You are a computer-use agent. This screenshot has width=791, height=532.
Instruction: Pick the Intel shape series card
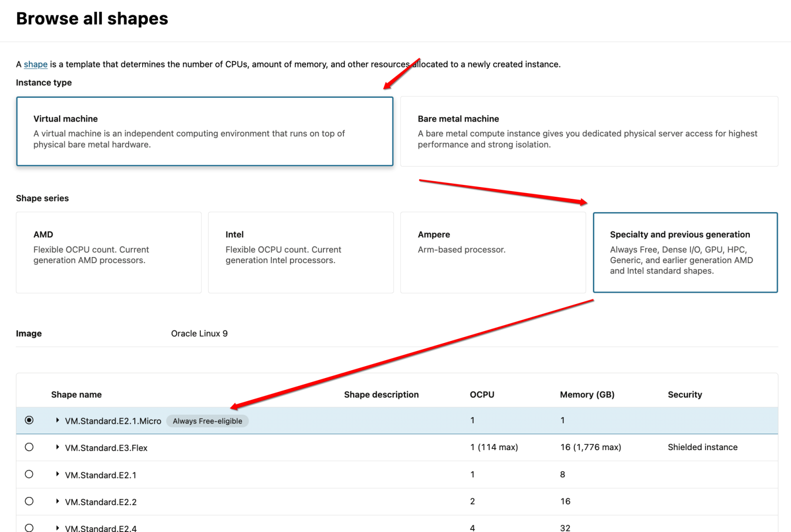click(x=301, y=252)
